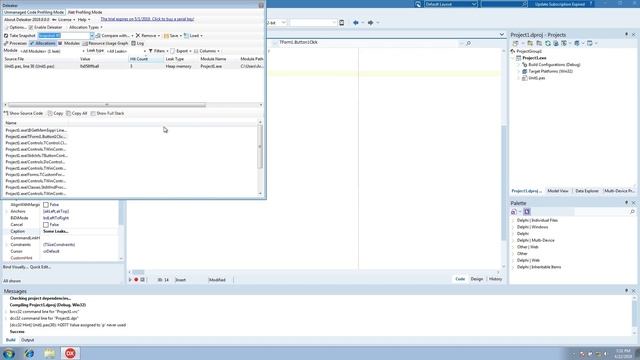Switch to Unmanaged Code Profiling Mode tab

coord(34,12)
